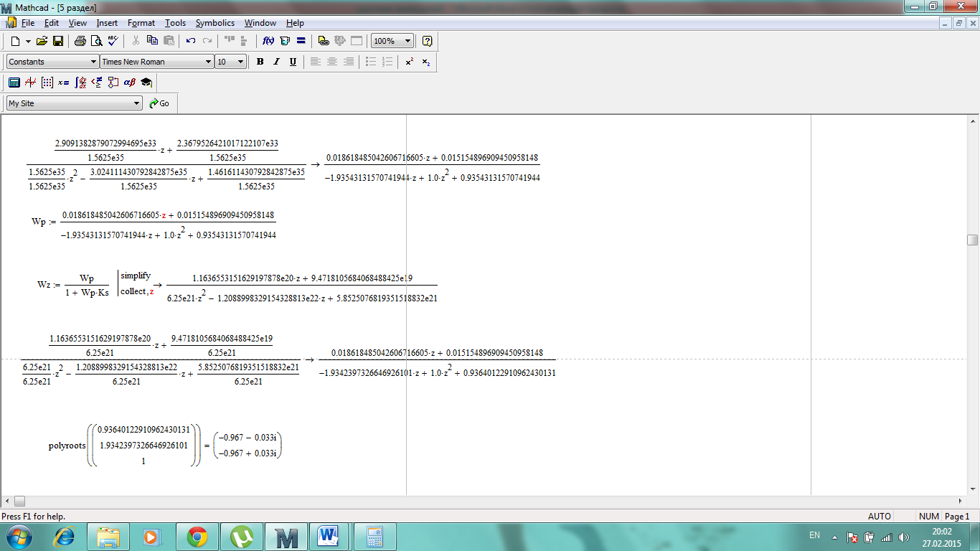Screen dimensions: 980x551
Task: Toggle italic formatting
Action: (x=276, y=62)
